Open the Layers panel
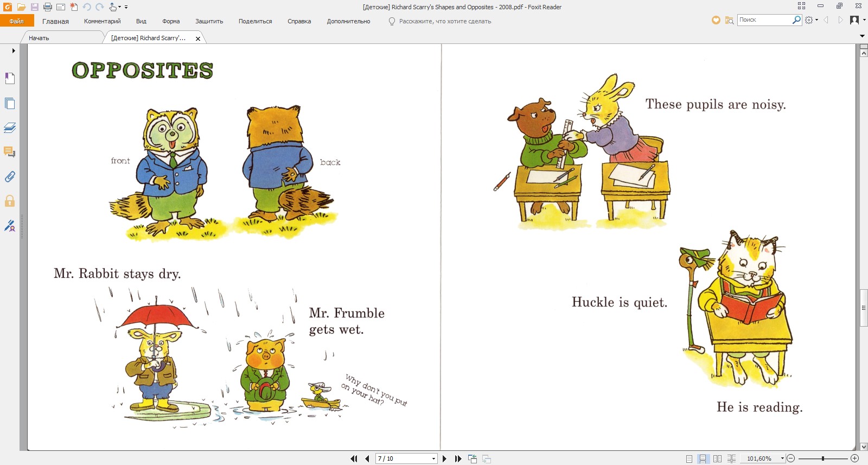The height and width of the screenshot is (465, 868). point(10,128)
